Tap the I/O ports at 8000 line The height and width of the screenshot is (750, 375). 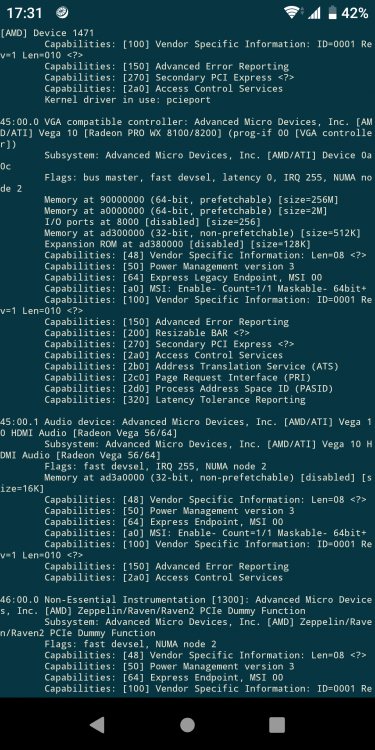click(153, 222)
